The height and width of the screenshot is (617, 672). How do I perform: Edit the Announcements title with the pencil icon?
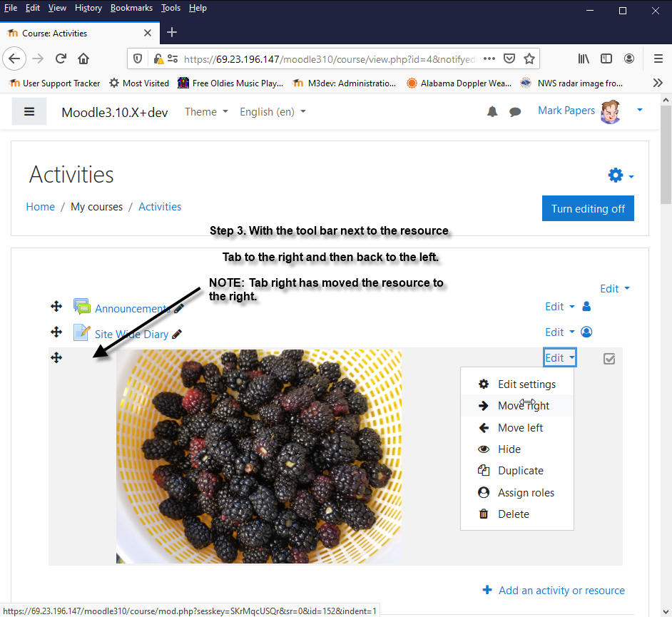coord(179,308)
